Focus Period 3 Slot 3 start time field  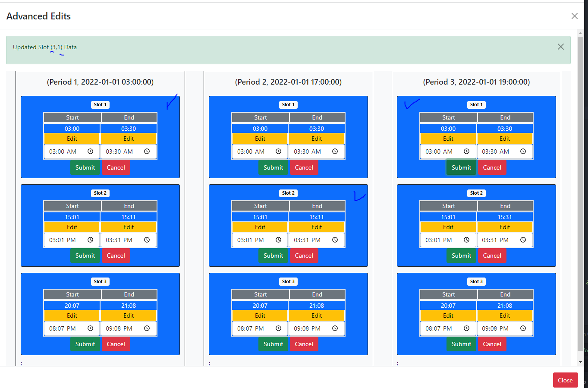click(x=448, y=328)
